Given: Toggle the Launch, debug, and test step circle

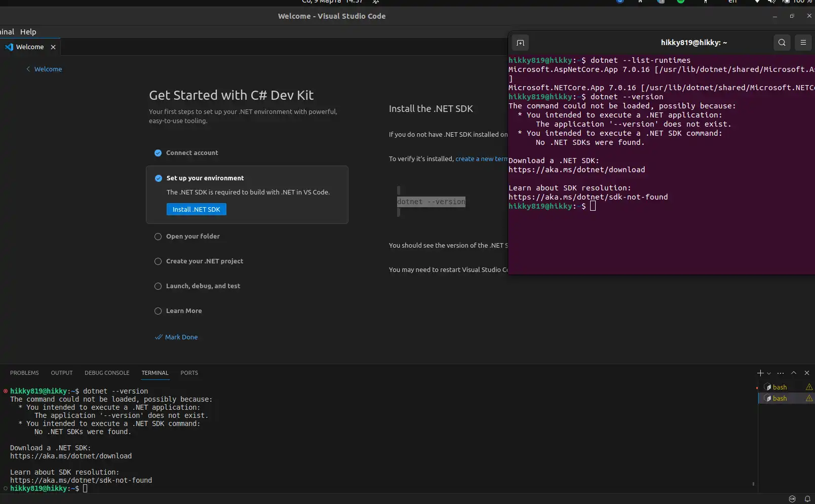Looking at the screenshot, I should click(158, 286).
